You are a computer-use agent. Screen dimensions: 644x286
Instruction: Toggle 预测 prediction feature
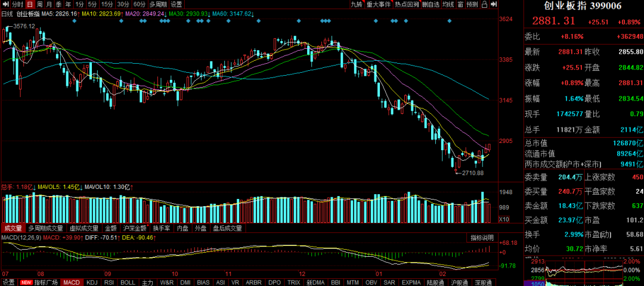(472, 5)
